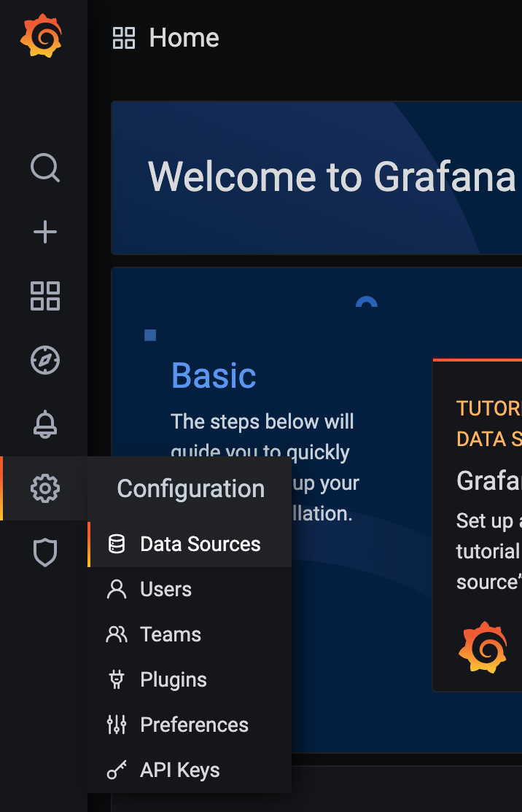Open the Search magnifier icon
The image size is (522, 812).
point(45,168)
